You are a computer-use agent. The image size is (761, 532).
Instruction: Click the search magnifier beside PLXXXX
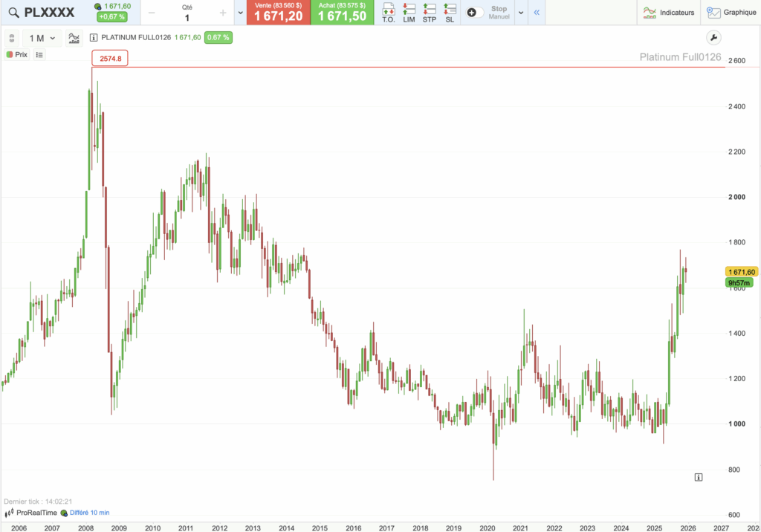(x=13, y=13)
